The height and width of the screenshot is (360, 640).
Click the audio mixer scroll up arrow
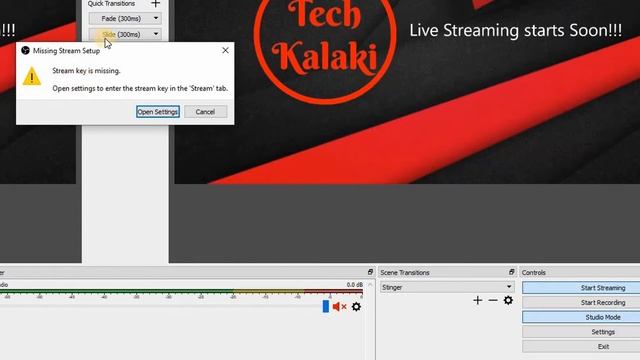click(x=370, y=284)
